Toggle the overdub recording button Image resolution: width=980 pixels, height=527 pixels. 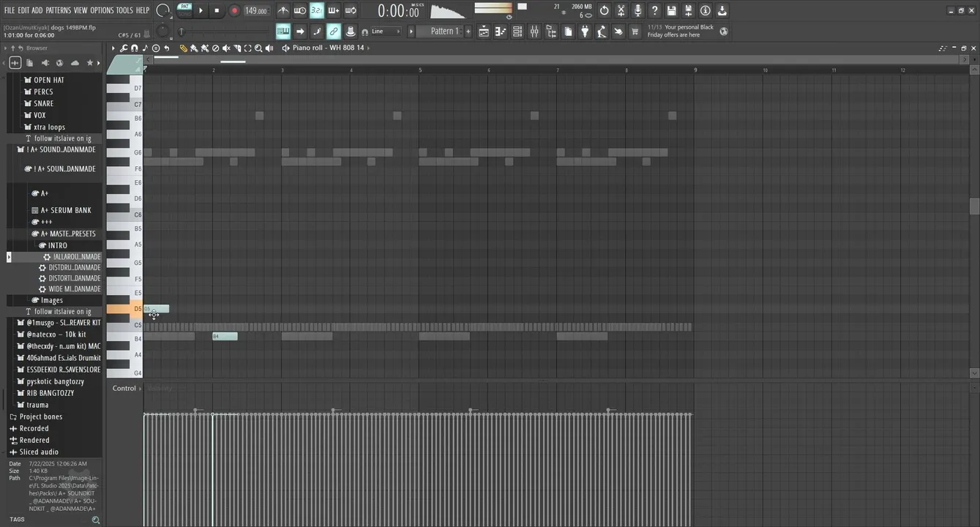tap(334, 10)
